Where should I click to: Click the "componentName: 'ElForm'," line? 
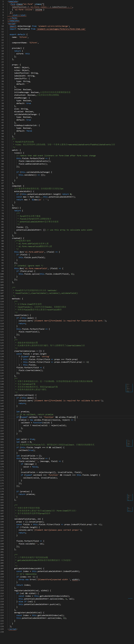[x=25, y=43]
